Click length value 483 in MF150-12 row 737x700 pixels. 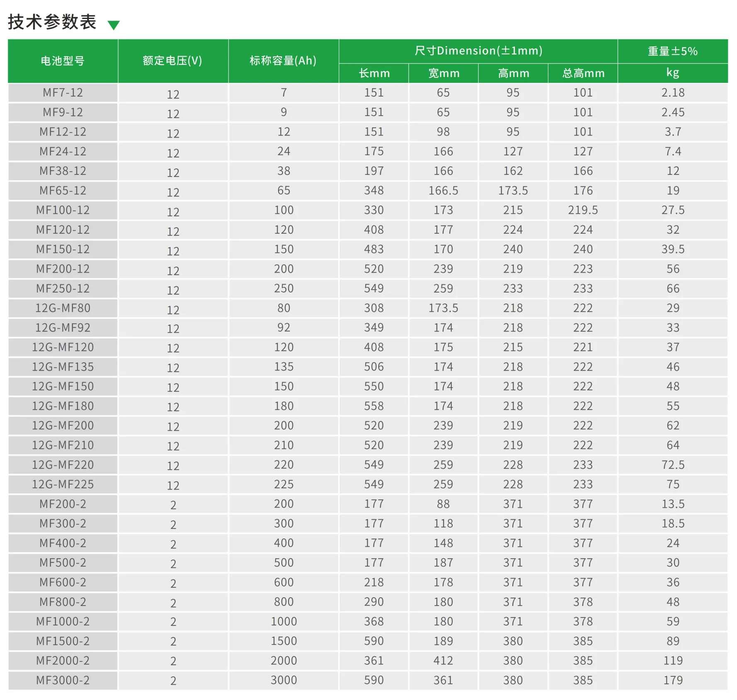click(x=374, y=249)
